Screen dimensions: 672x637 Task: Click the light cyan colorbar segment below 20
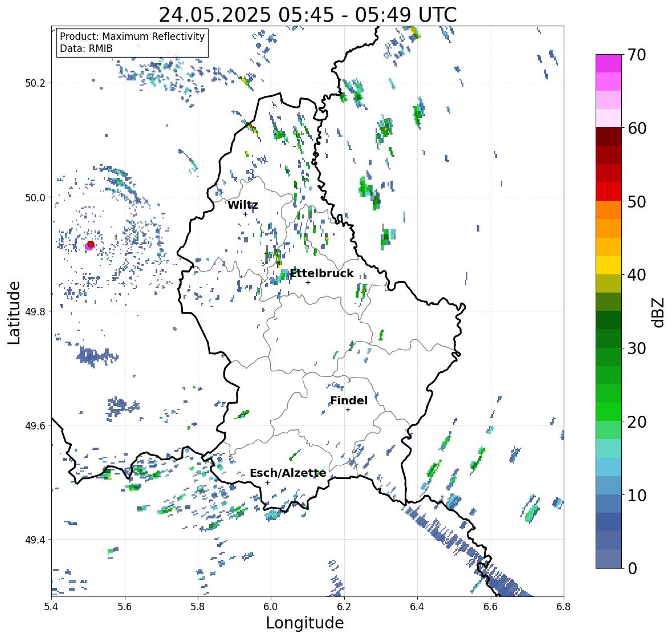tap(609, 448)
